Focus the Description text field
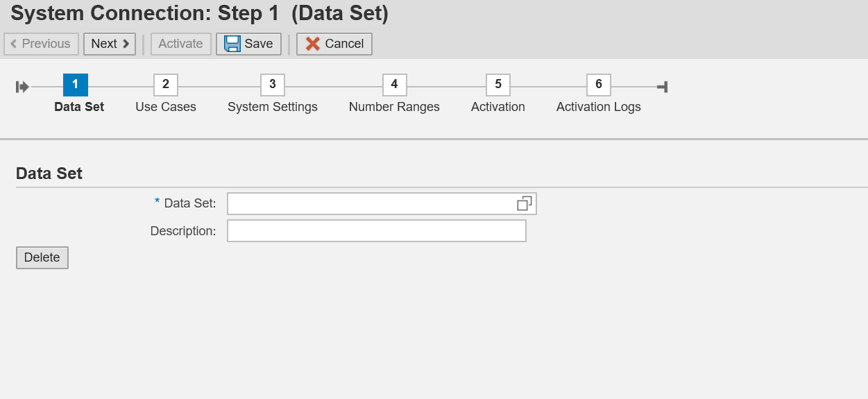This screenshot has width=868, height=399. pos(377,231)
